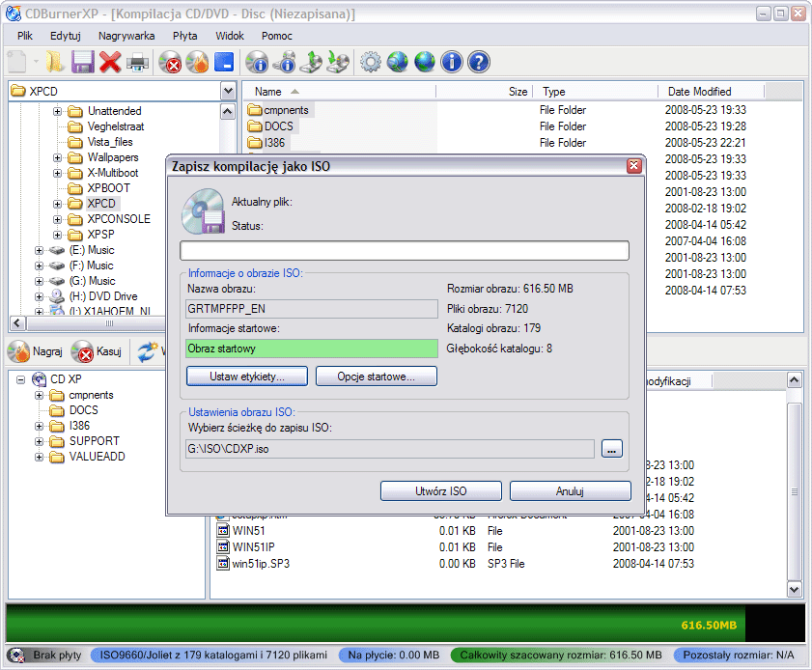The image size is (812, 670).
Task: Collapse the CD XP compilation root
Action: 20,379
